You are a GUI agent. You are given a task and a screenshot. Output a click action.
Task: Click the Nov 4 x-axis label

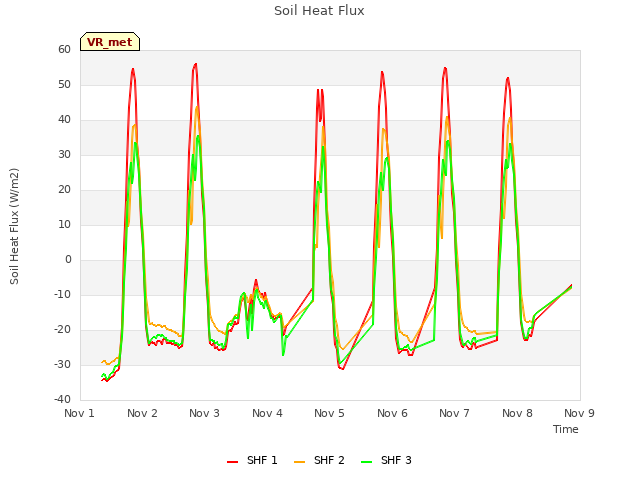267,413
